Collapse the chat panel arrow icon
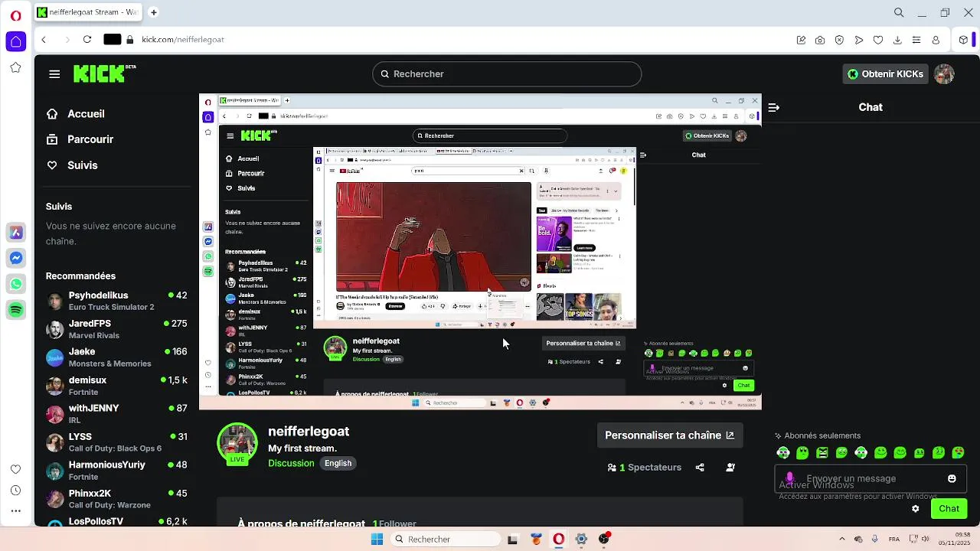The height and width of the screenshot is (551, 980). coord(774,108)
